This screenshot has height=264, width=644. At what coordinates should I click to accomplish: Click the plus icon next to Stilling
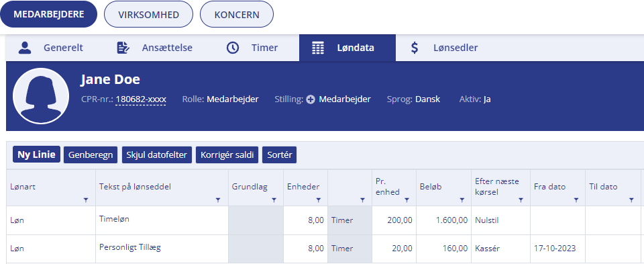[x=311, y=99]
